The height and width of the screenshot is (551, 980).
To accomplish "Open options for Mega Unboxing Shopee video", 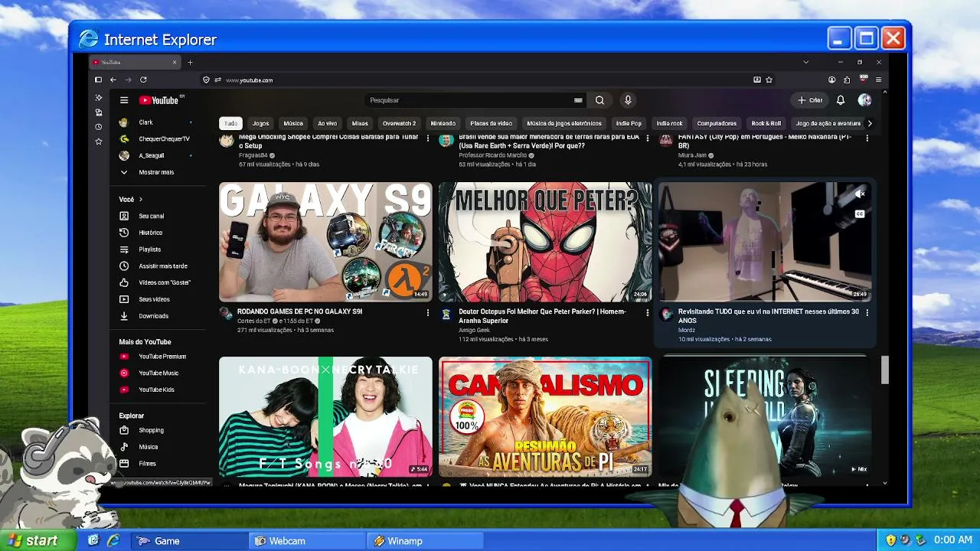I will [x=427, y=139].
